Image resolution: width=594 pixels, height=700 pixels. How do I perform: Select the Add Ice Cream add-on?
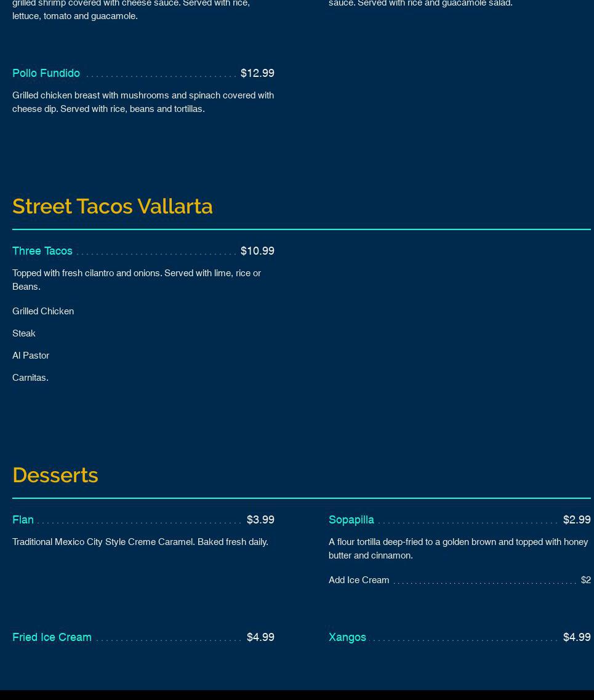coord(359,580)
